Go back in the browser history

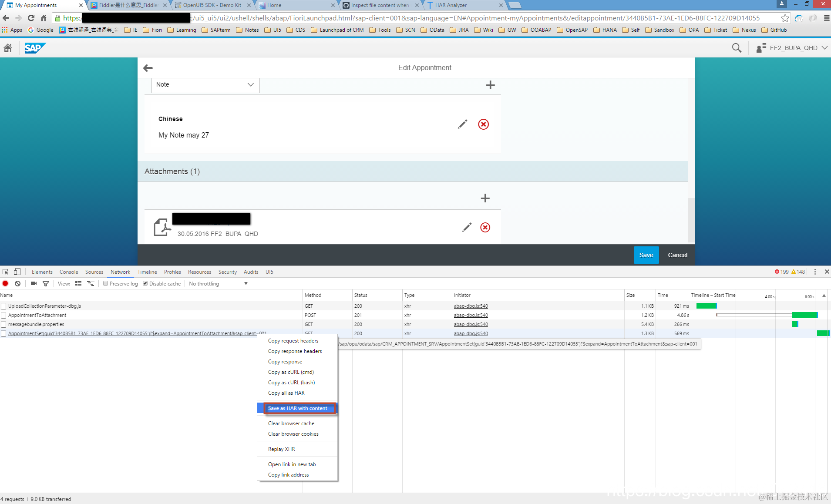pyautogui.click(x=6, y=18)
